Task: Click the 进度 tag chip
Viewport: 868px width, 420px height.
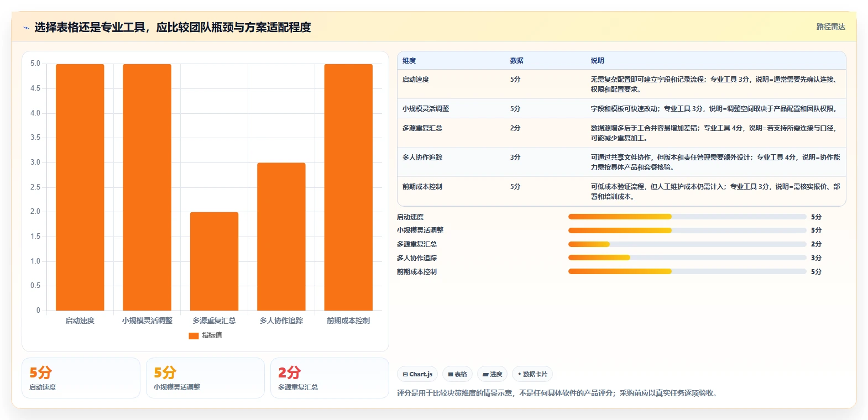Action: point(492,374)
